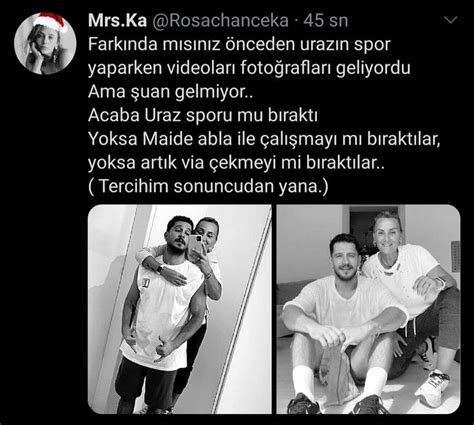Open the tweet options chevron menu
Viewport: 474px width, 425px height.
(x=451, y=20)
